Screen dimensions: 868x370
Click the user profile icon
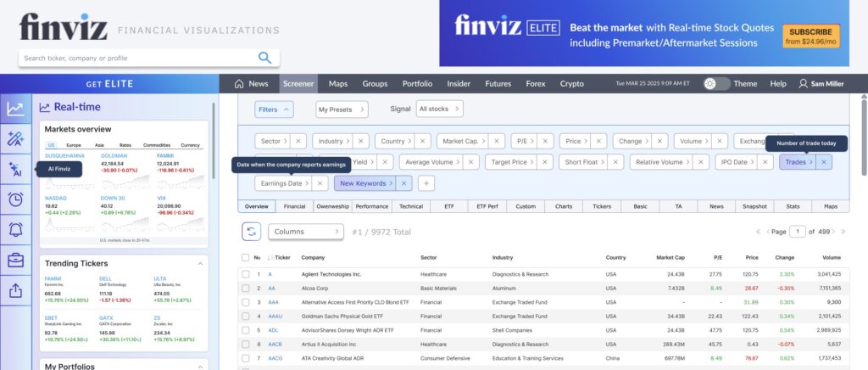pos(804,84)
